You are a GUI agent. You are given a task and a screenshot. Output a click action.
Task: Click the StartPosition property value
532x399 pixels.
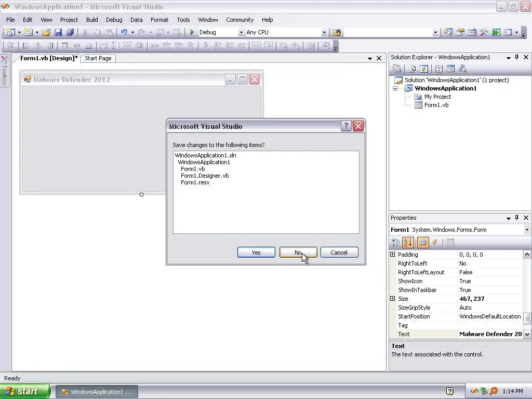(490, 316)
